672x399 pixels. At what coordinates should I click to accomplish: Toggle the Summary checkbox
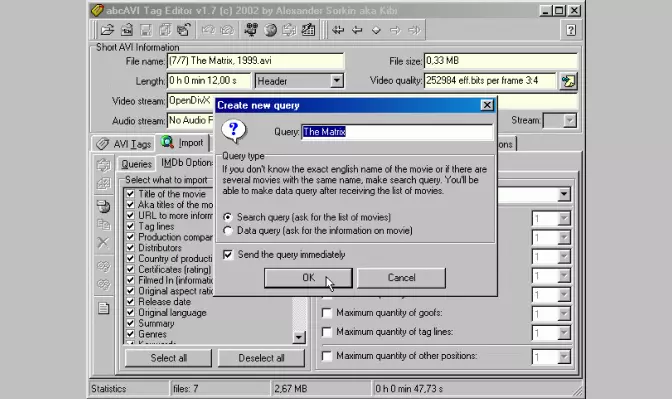tap(130, 323)
